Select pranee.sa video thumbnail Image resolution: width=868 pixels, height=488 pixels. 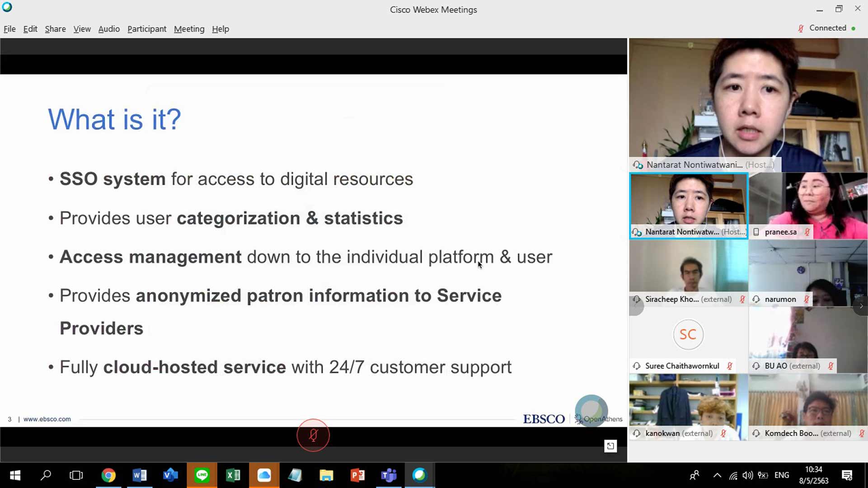click(808, 206)
